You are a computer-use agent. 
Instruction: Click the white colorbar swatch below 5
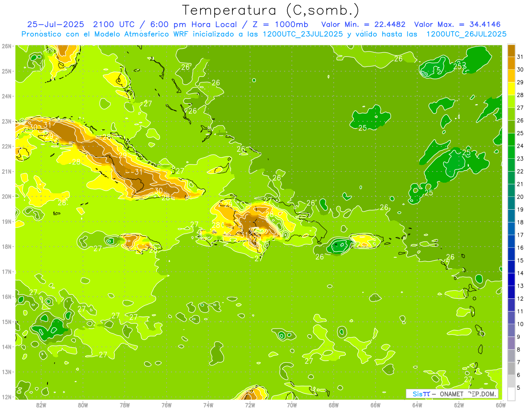511,394
